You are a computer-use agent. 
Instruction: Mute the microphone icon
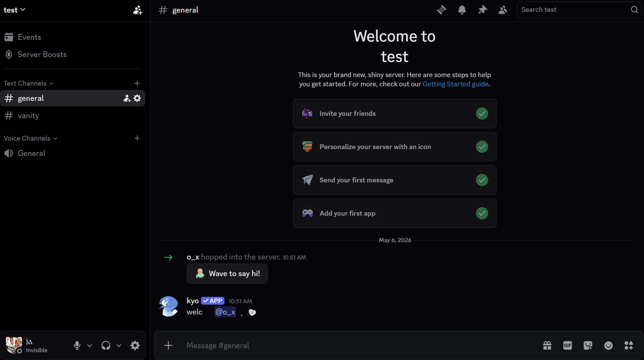coord(77,345)
